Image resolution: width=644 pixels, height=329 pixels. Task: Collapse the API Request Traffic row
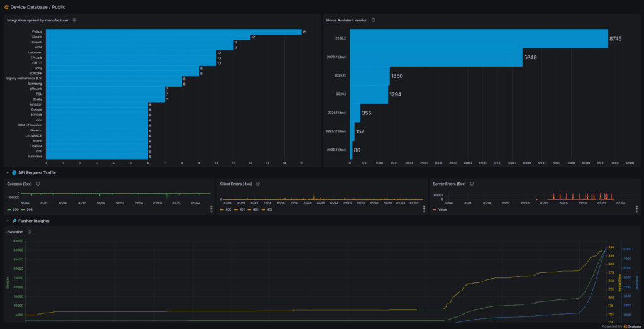click(x=8, y=172)
